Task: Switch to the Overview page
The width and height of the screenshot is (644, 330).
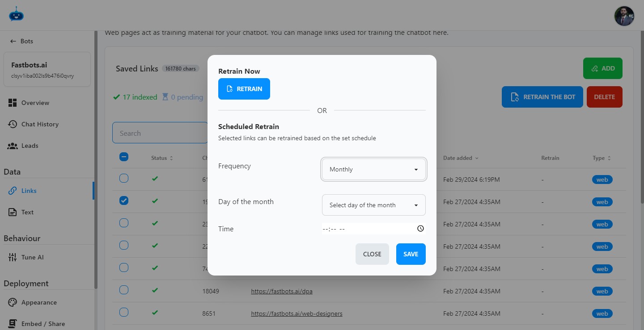Action: coord(35,103)
